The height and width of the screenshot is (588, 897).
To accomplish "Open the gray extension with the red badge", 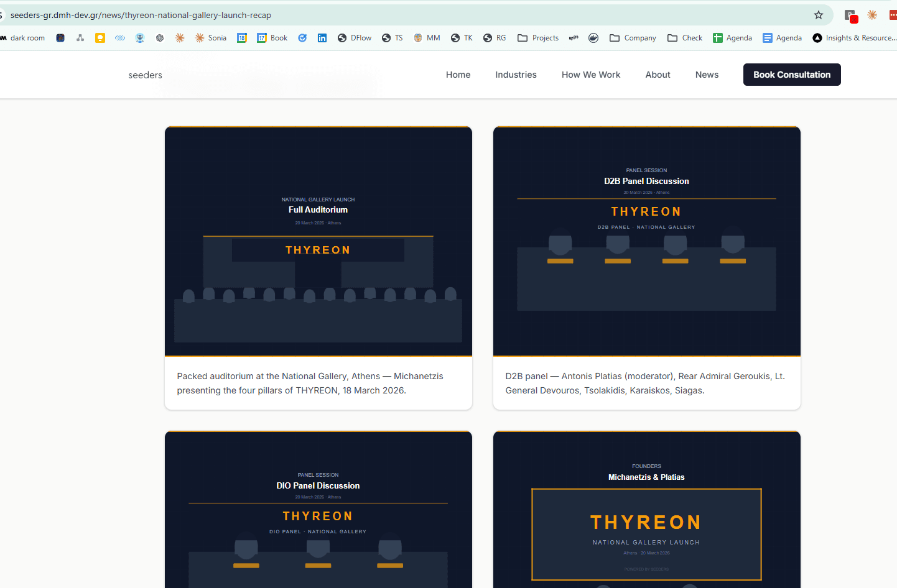I will [850, 15].
